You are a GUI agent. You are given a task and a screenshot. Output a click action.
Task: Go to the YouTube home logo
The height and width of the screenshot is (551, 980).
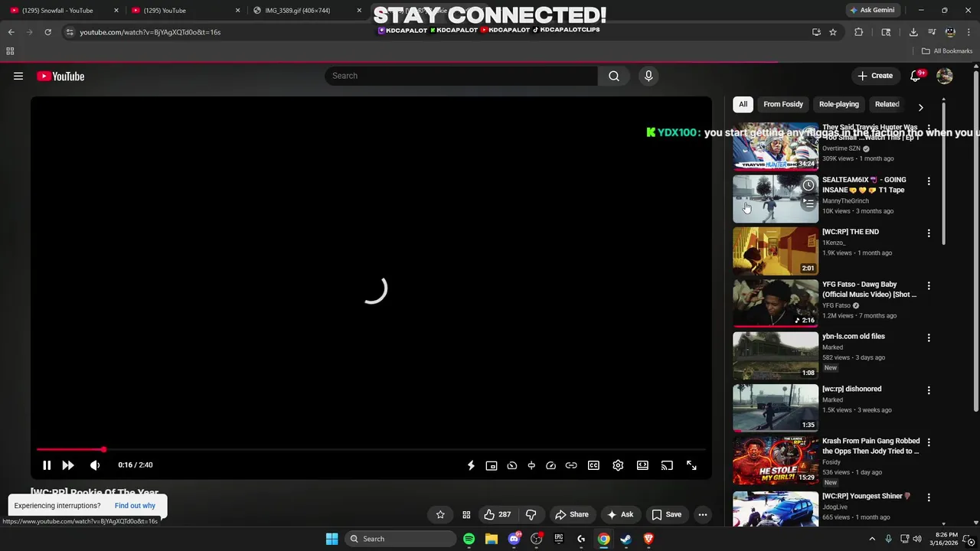click(60, 76)
